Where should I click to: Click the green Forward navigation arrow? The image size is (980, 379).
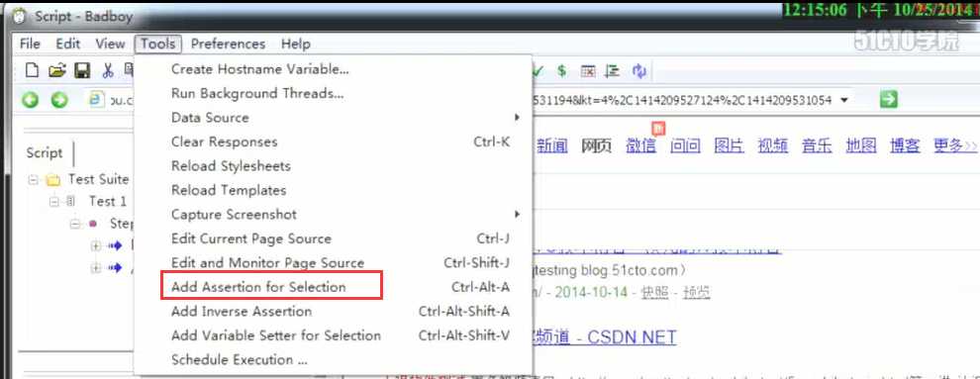pos(59,100)
